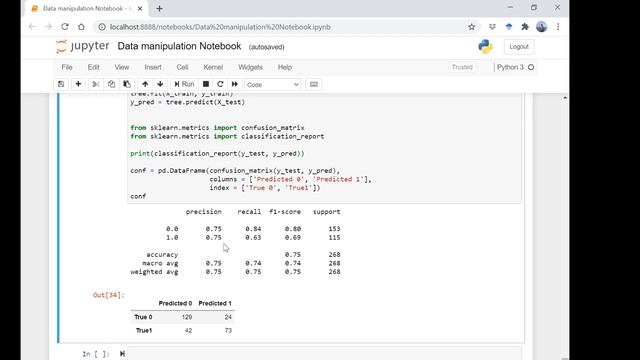Restart the kernel icon

pyautogui.click(x=220, y=84)
